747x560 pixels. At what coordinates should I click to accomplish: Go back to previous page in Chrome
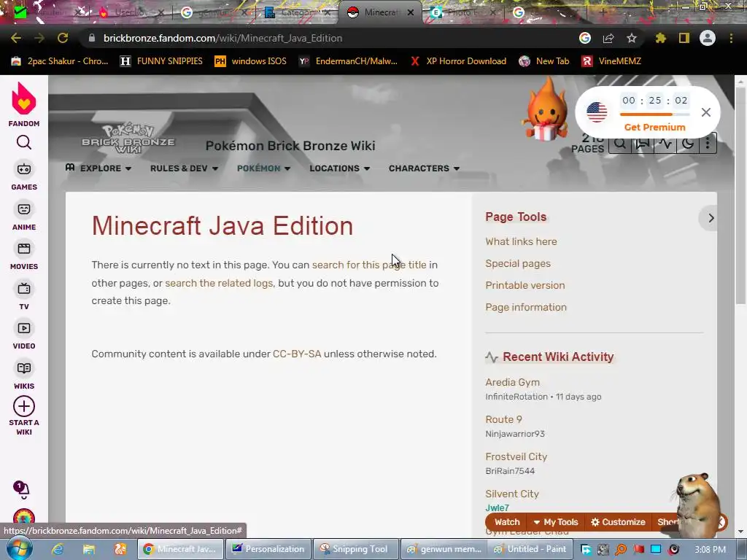point(16,38)
